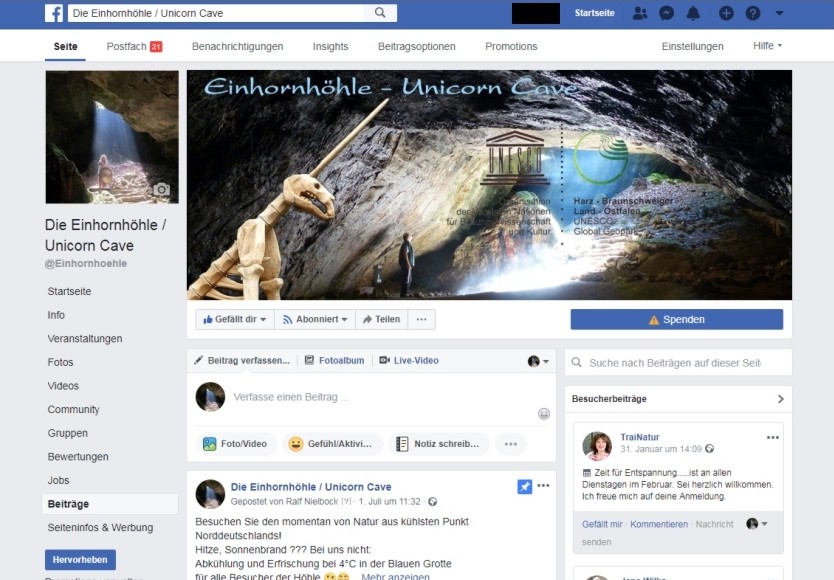Click the Facebook logo icon

(x=54, y=13)
